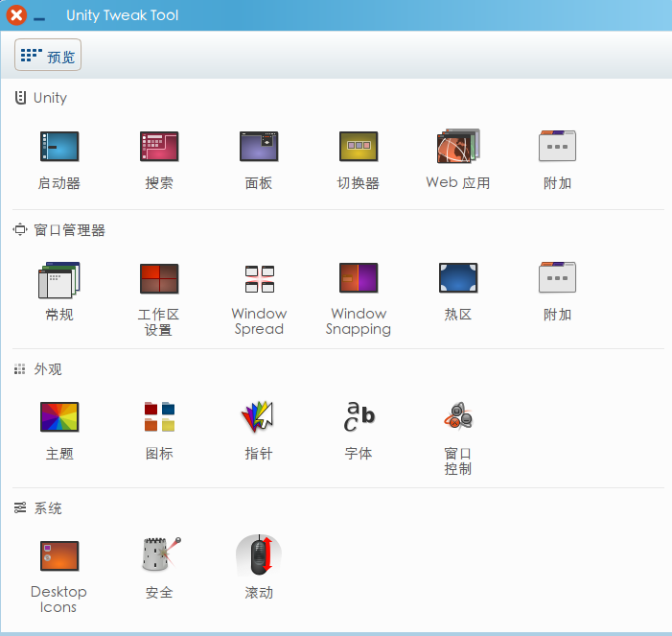Open the 主题 (Theme) color wheel icon
The height and width of the screenshot is (636, 672).
tap(59, 417)
